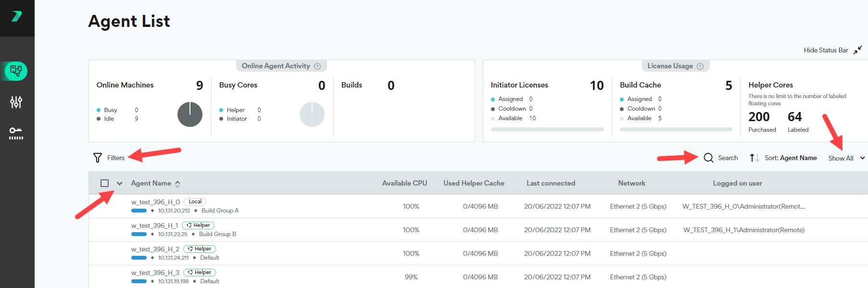
Task: Open the w_test_396_H_0 agent entry
Action: click(x=155, y=202)
